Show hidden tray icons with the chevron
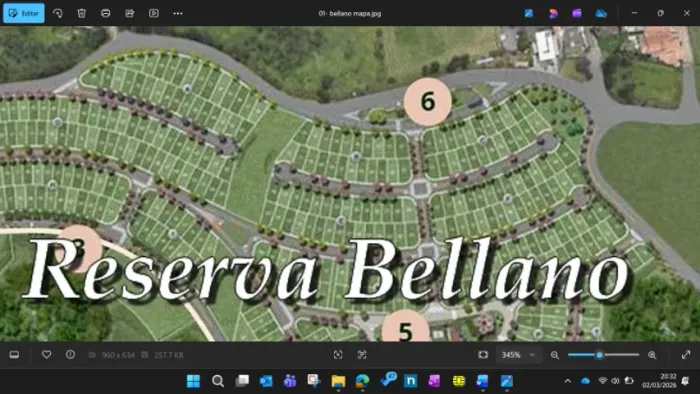The height and width of the screenshot is (394, 700). (x=568, y=381)
